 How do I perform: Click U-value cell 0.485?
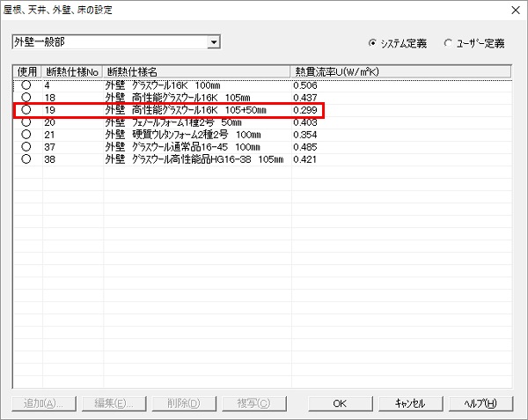click(305, 147)
